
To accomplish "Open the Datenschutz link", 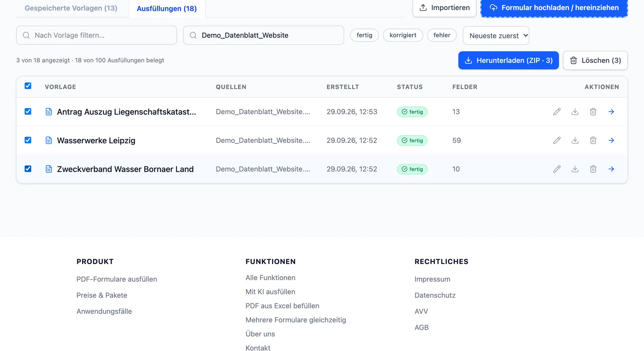I will point(435,295).
